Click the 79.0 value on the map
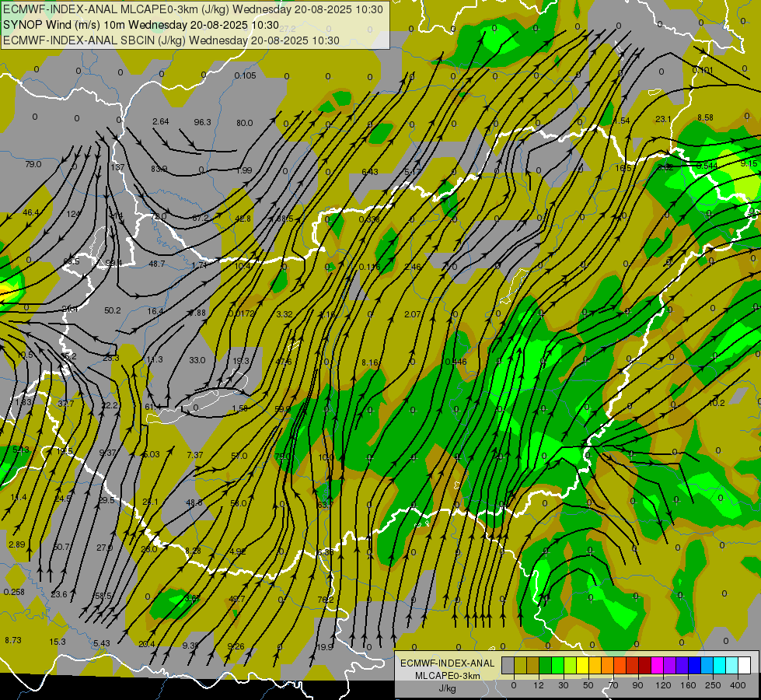The height and width of the screenshot is (700, 761). click(33, 164)
